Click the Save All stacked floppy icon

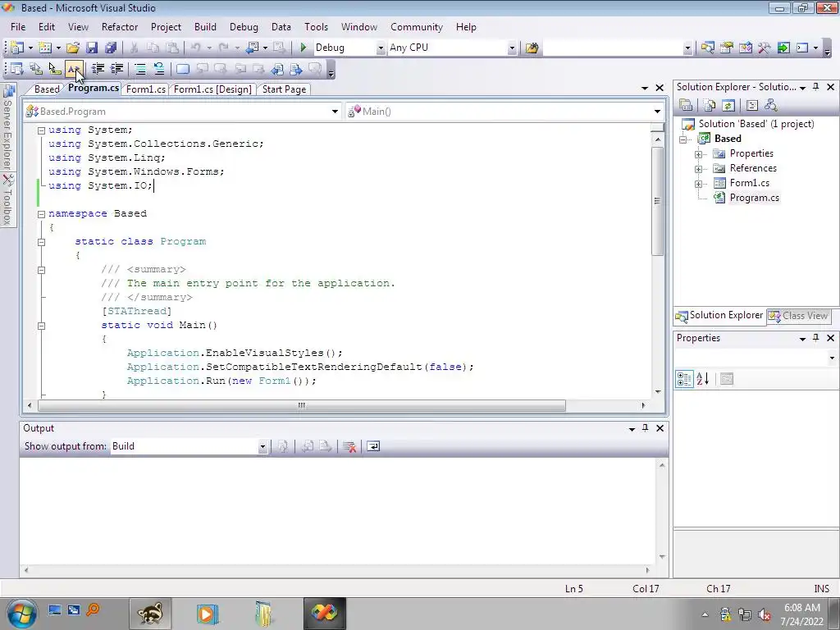111,48
